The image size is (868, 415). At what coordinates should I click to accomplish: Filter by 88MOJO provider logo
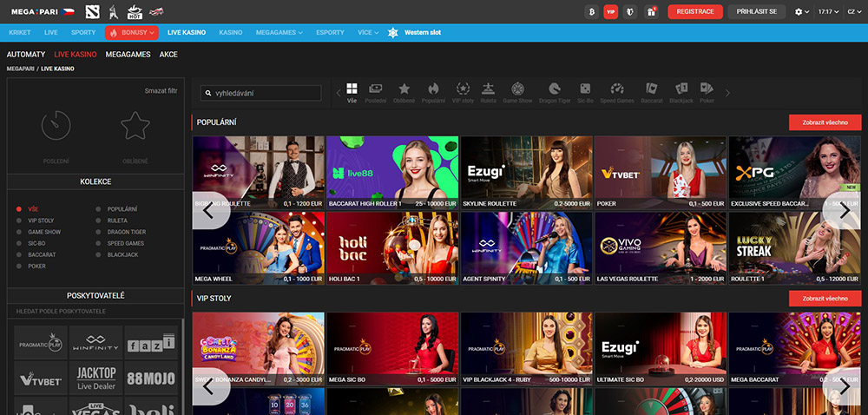point(151,378)
